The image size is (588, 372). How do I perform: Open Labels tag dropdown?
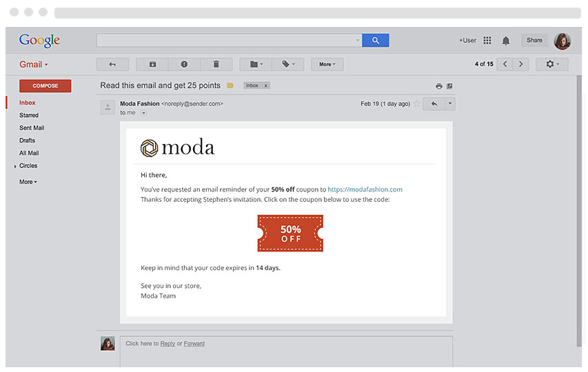287,65
